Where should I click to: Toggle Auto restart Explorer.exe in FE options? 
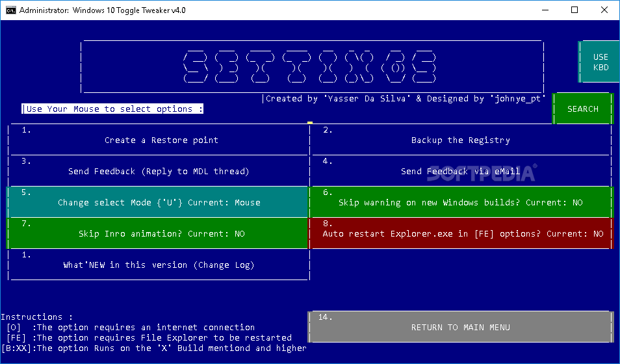pos(461,233)
